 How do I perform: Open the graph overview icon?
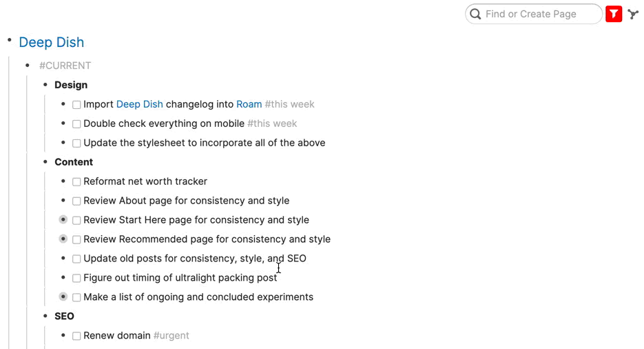[634, 14]
